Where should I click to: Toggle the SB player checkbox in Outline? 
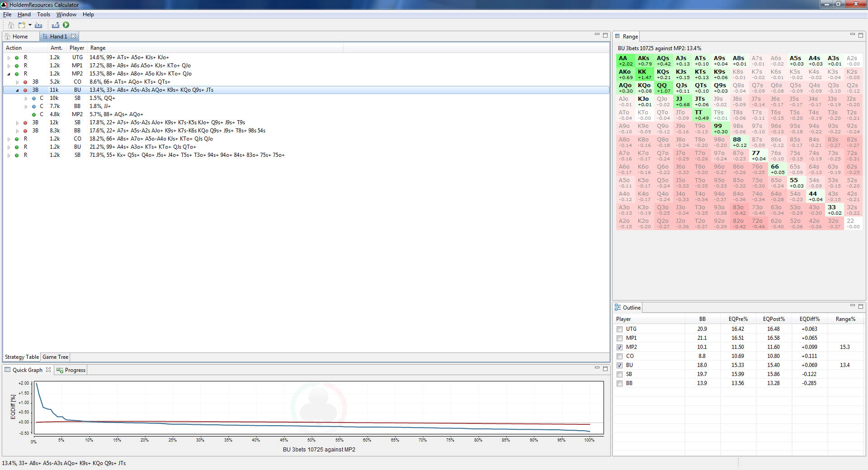pyautogui.click(x=619, y=374)
